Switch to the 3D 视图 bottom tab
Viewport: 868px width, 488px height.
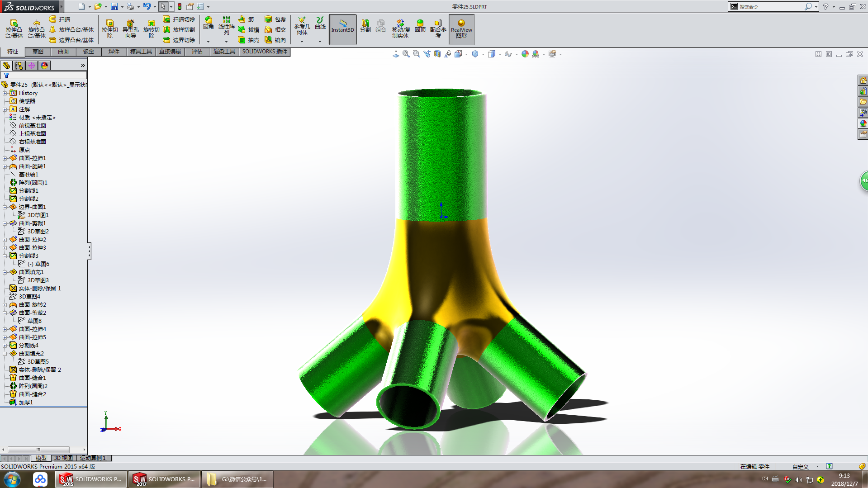click(63, 458)
